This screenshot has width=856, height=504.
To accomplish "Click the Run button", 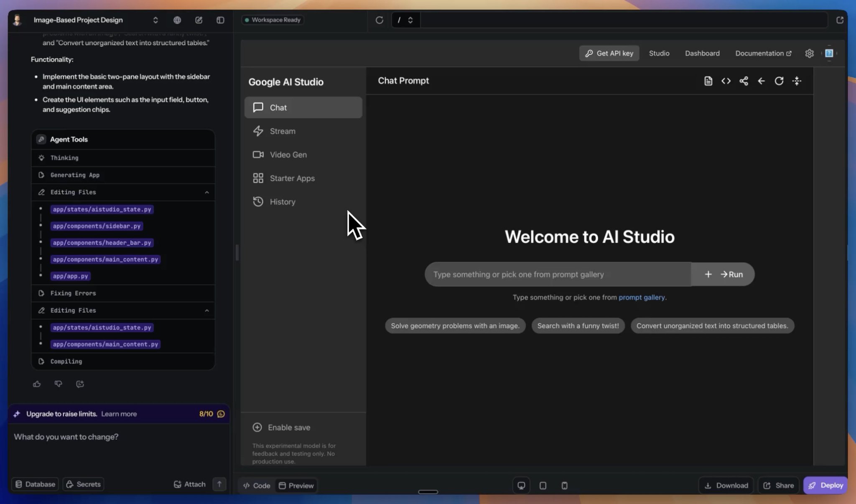I will (732, 275).
